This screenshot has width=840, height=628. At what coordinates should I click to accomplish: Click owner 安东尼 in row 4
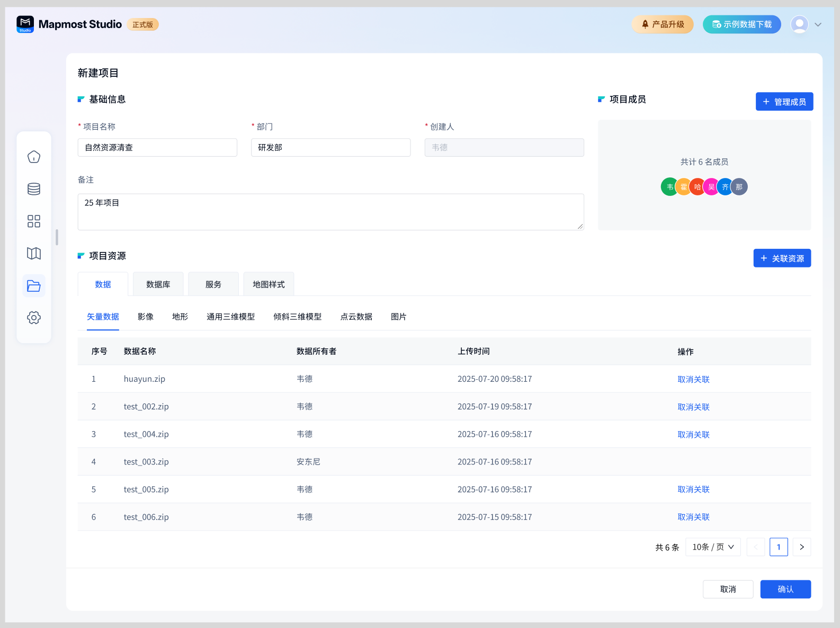point(308,462)
